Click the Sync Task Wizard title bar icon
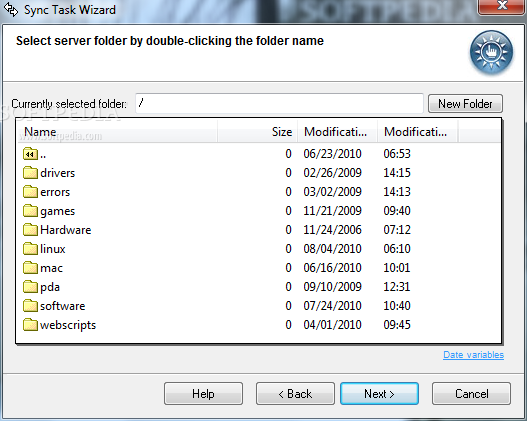This screenshot has width=527, height=421. pos(11,9)
